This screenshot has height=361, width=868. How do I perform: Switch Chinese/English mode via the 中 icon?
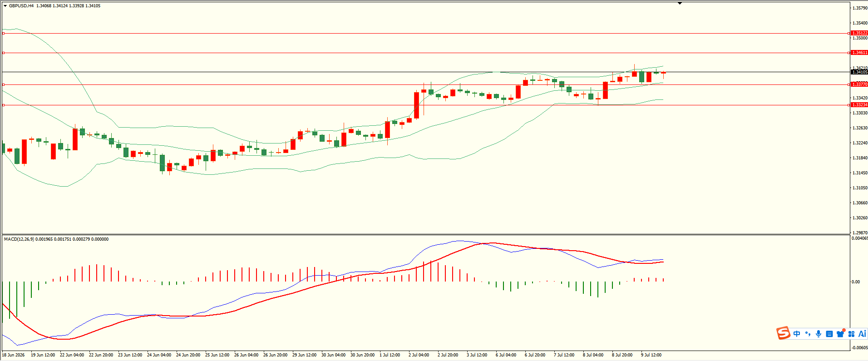pos(797,334)
